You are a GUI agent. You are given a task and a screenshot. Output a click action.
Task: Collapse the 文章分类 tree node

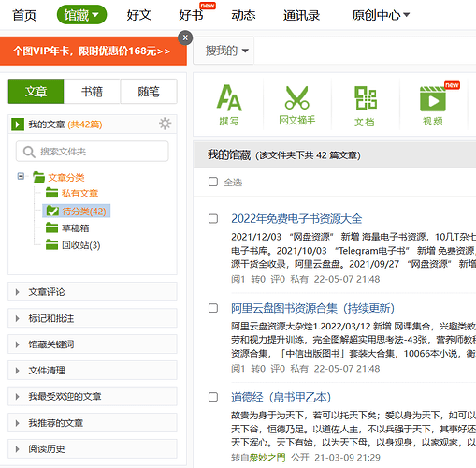(x=21, y=176)
